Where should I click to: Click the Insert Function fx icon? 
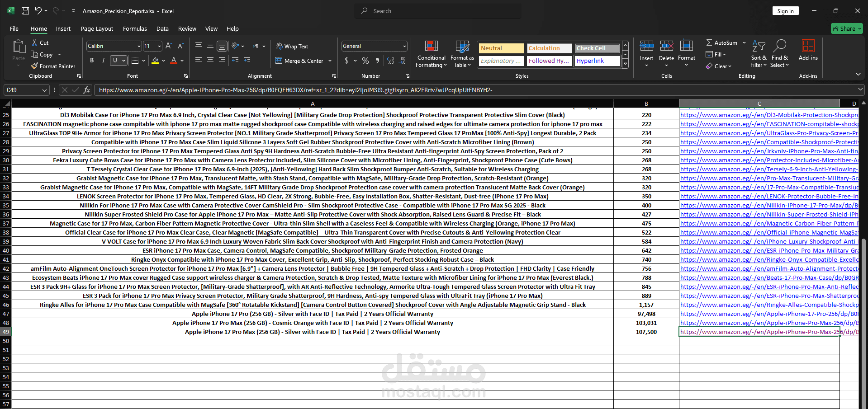point(87,90)
